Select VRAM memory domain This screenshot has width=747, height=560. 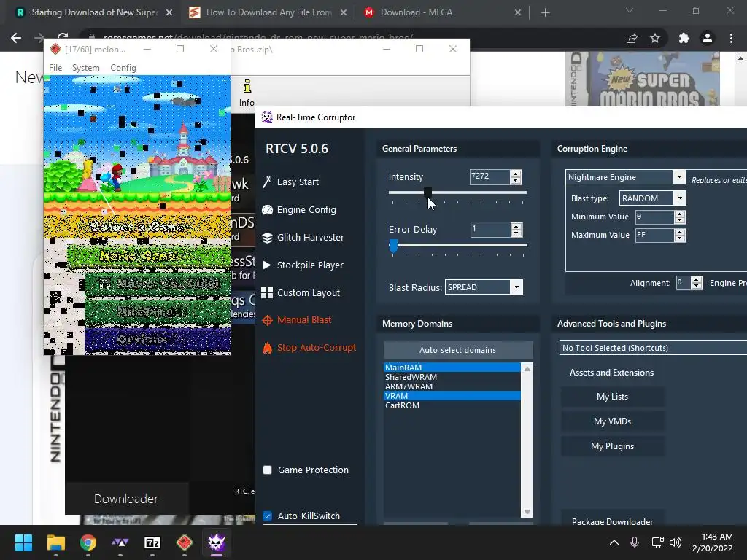[x=452, y=396]
